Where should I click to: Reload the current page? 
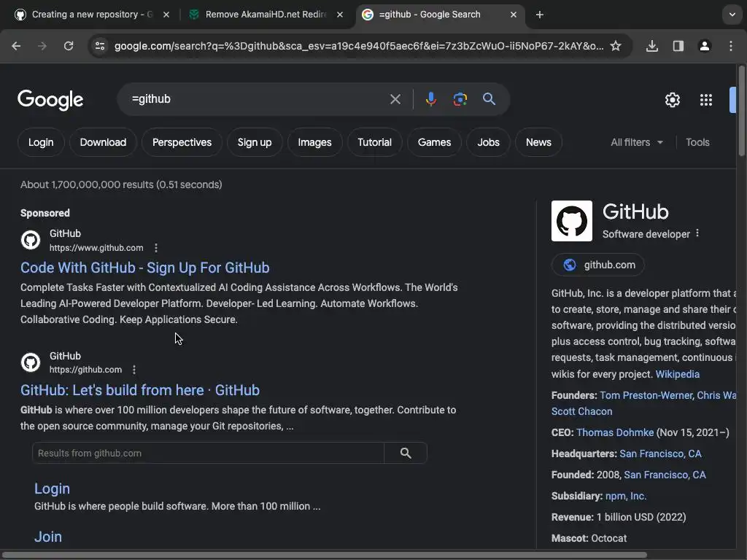point(69,46)
